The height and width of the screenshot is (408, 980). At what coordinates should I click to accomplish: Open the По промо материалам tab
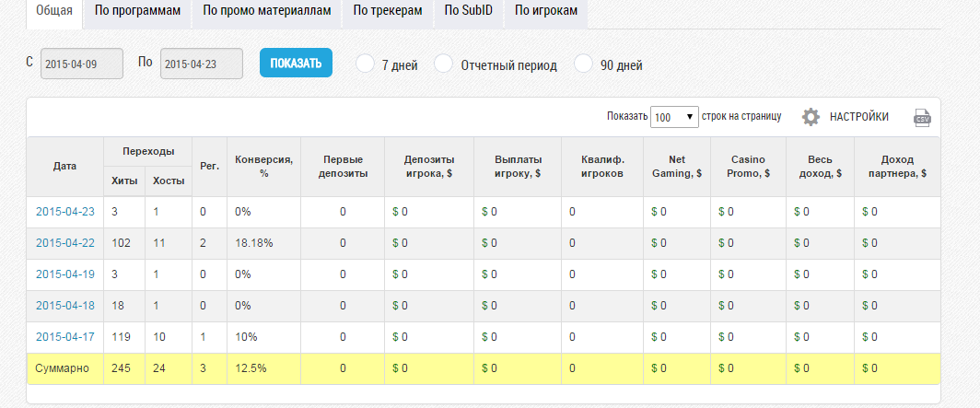tap(266, 11)
